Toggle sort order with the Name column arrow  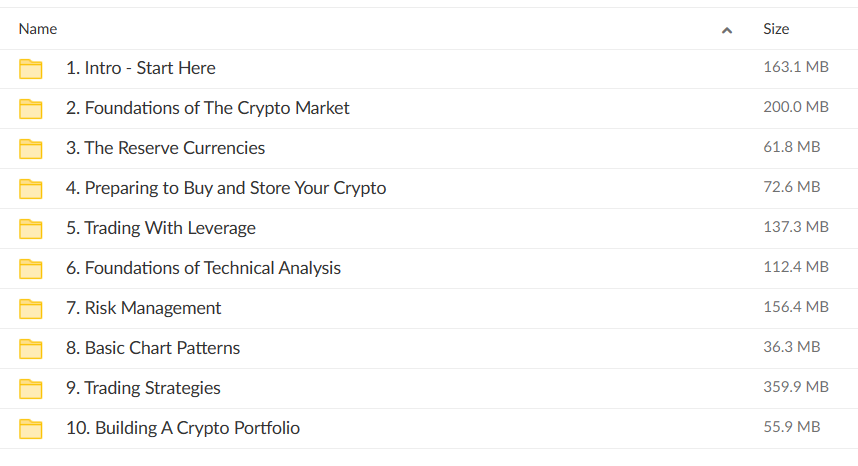[x=726, y=30]
